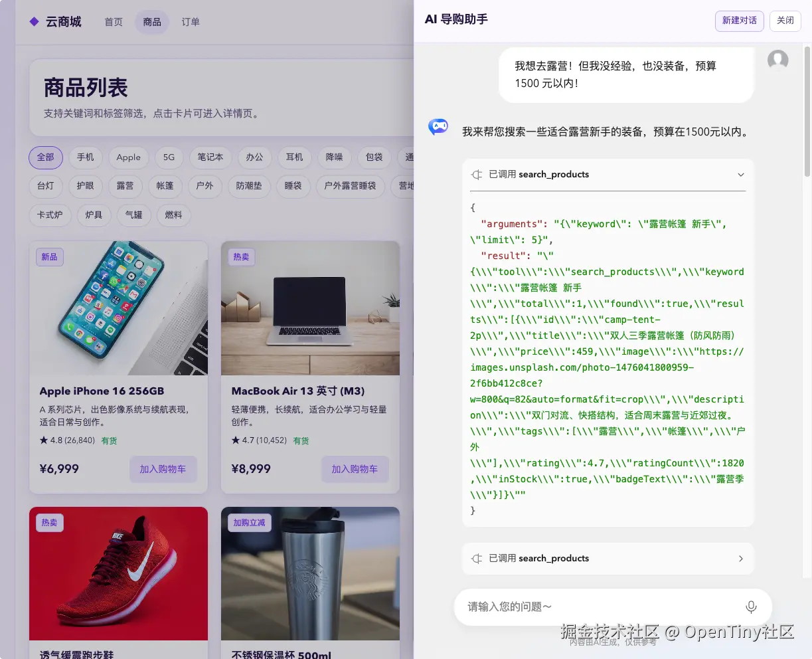812x659 pixels.
Task: Open the stainless thermos cup photo
Action: point(310,574)
